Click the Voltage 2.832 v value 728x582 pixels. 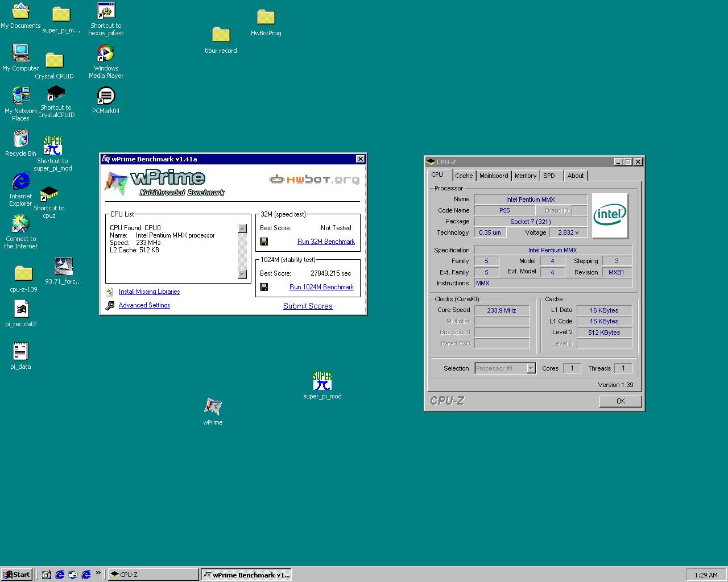(568, 232)
